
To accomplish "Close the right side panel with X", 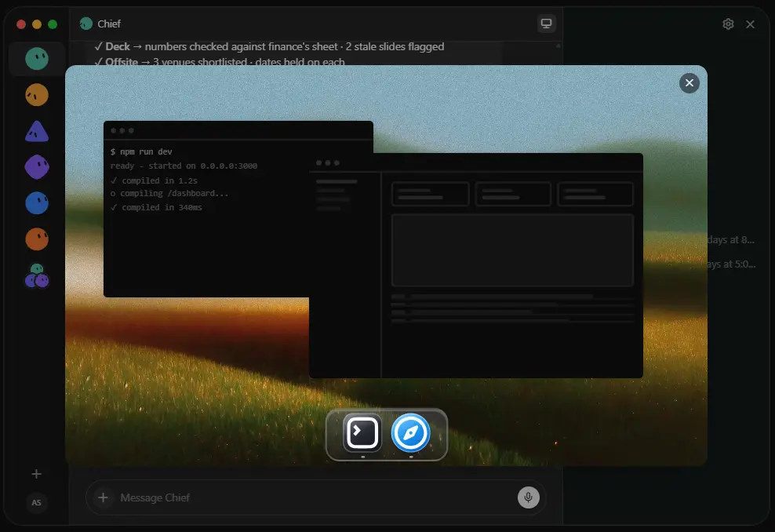I will 750,24.
